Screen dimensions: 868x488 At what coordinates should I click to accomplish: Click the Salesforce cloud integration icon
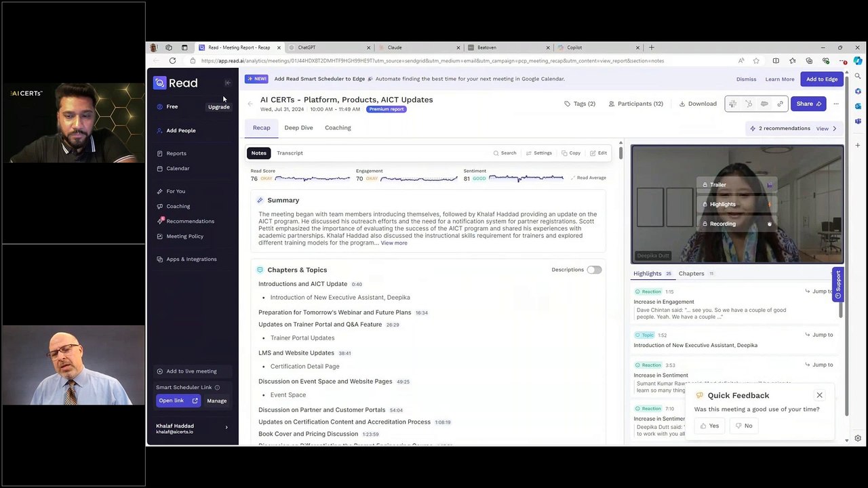point(764,104)
